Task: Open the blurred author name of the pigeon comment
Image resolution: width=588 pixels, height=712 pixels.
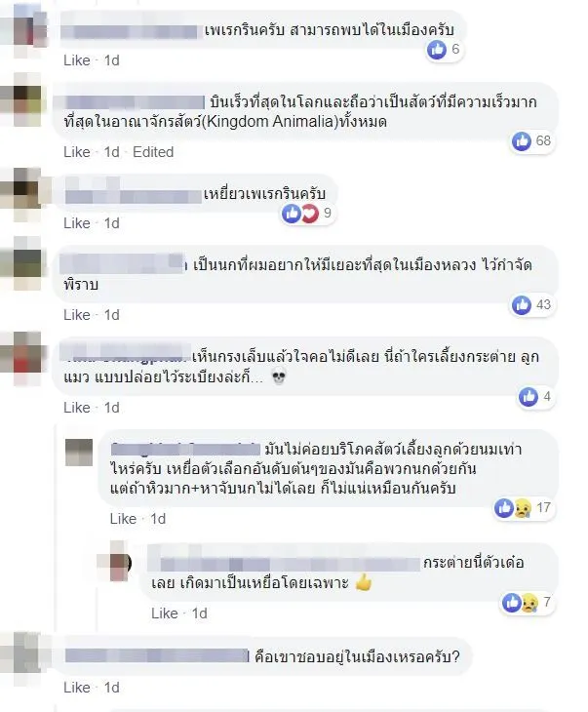Action: (123, 263)
